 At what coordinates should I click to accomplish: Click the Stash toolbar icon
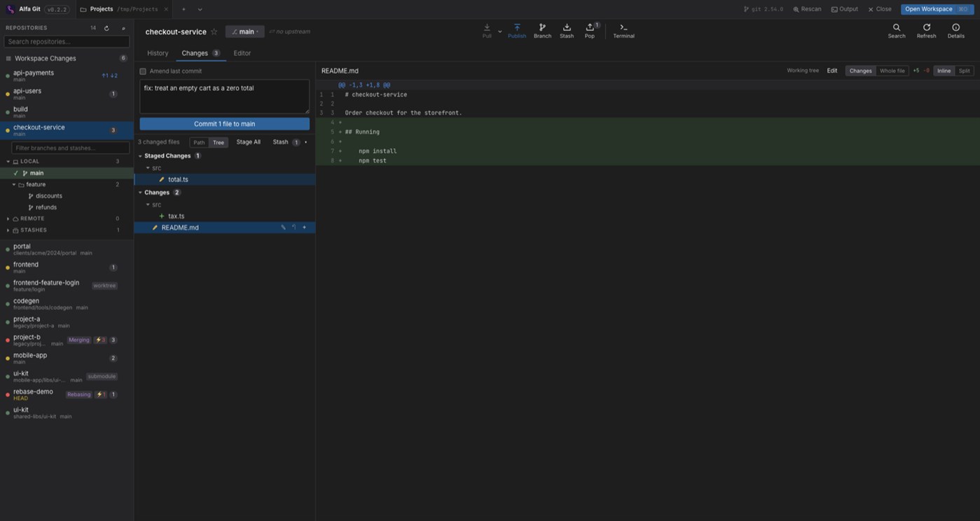(567, 31)
